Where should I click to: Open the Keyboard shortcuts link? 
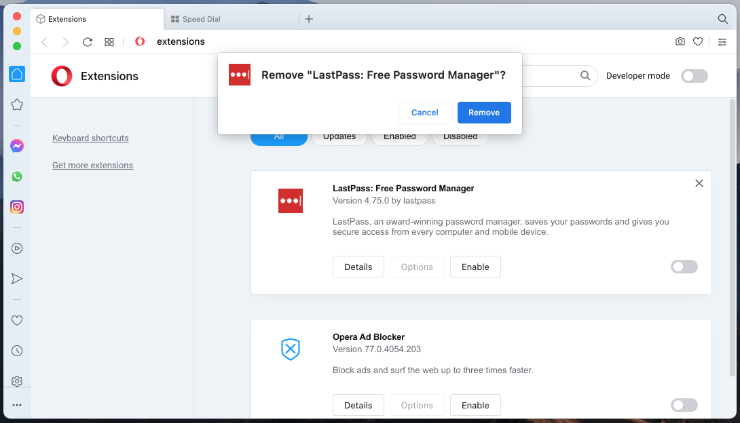[91, 138]
